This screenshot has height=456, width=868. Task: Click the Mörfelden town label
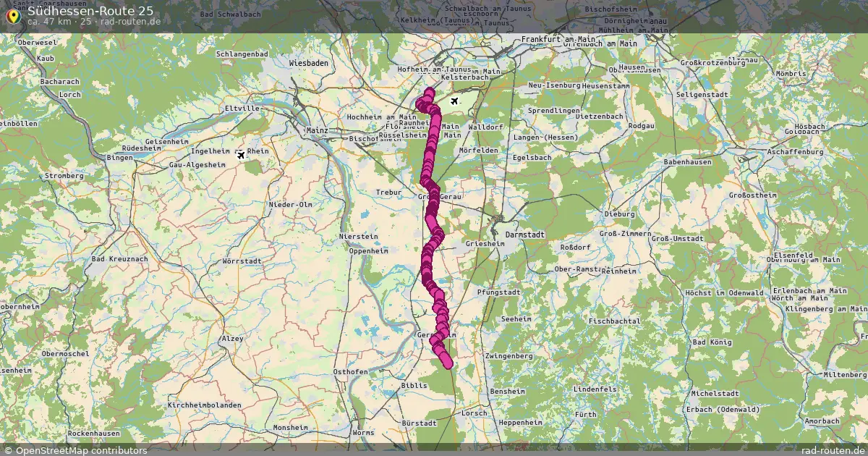pyautogui.click(x=478, y=150)
